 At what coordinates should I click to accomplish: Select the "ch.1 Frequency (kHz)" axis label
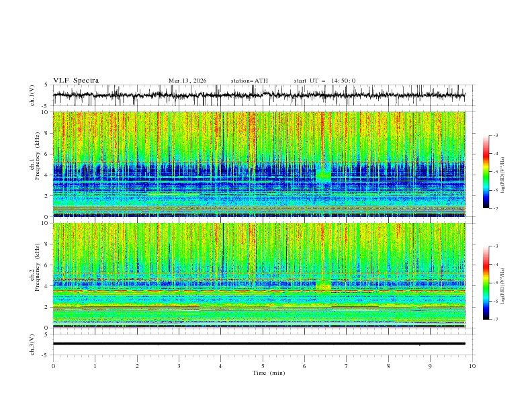(35, 156)
